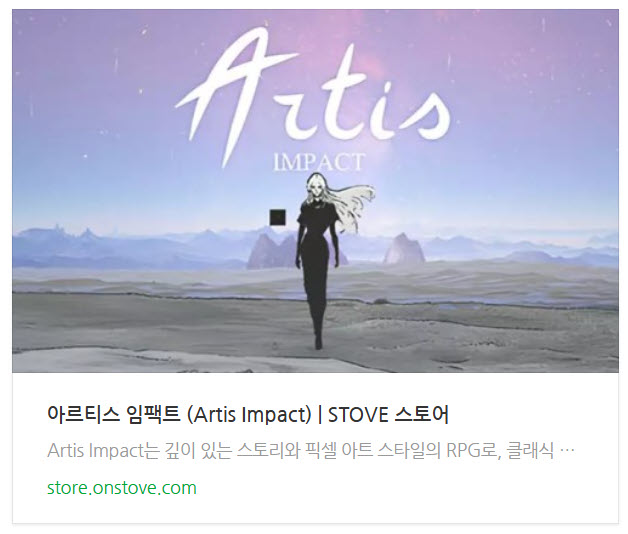The image size is (628, 534).
Task: Click the description text starting with 'Artis Impact는'
Action: [311, 451]
